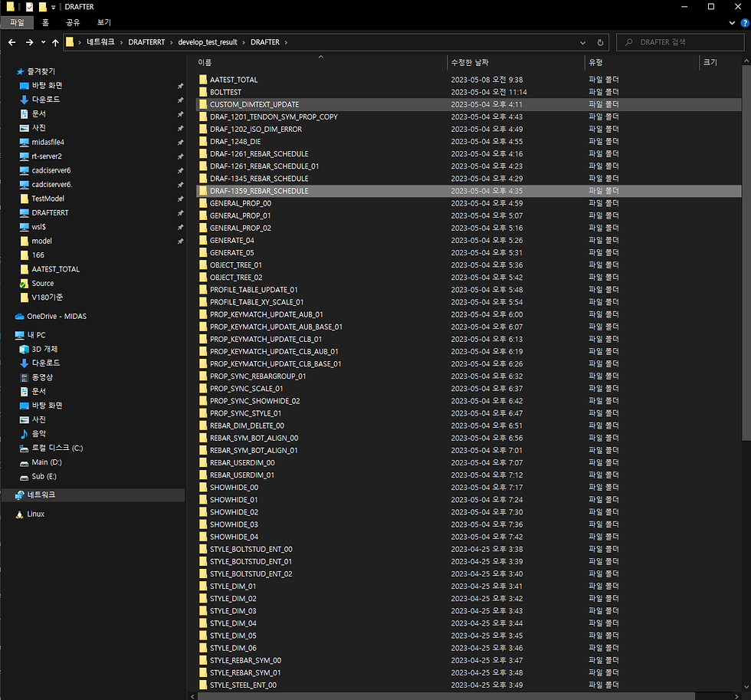
Task: Select the BOLTTEST folder row
Action: 468,92
